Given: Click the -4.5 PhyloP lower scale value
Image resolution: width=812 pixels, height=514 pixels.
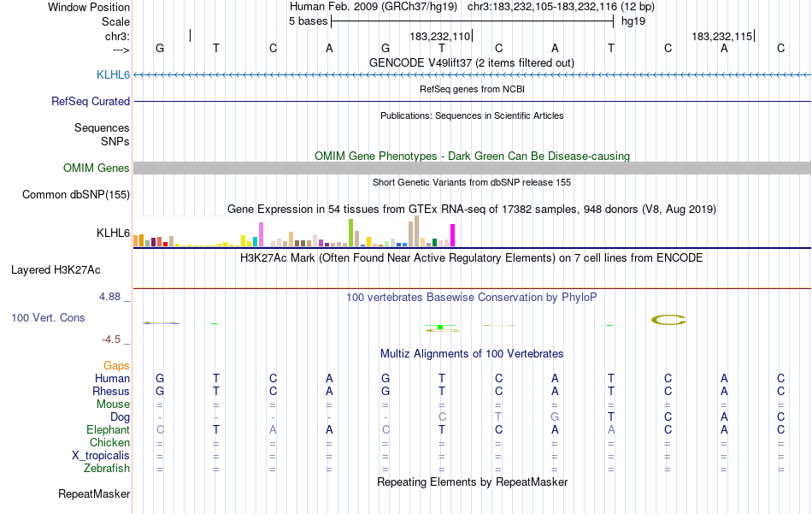Looking at the screenshot, I should point(111,340).
